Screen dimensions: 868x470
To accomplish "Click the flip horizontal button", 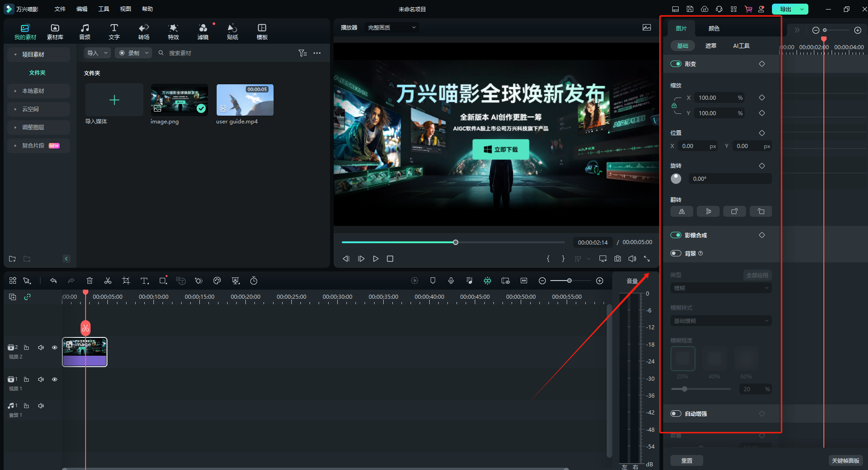I will point(682,211).
